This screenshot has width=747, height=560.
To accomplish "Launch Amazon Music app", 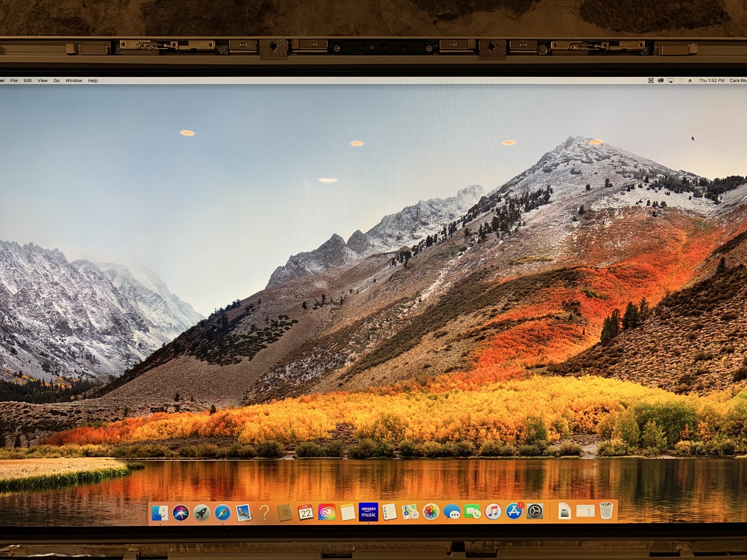I will pos(368,512).
